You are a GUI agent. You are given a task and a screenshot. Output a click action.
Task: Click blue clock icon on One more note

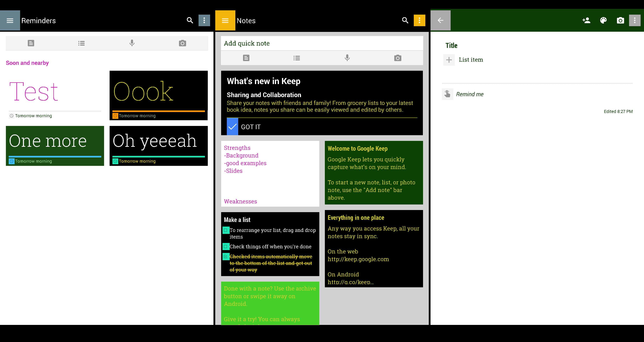pyautogui.click(x=12, y=161)
